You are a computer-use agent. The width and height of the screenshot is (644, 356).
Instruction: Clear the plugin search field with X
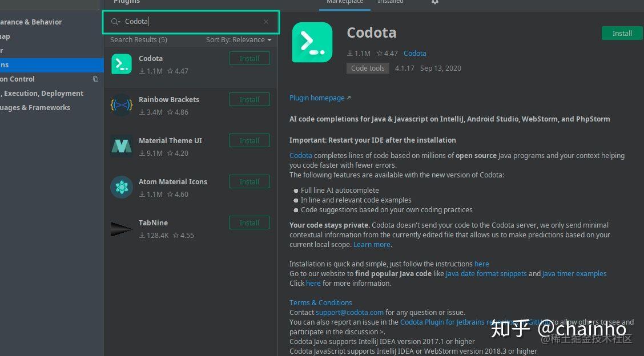tap(265, 22)
